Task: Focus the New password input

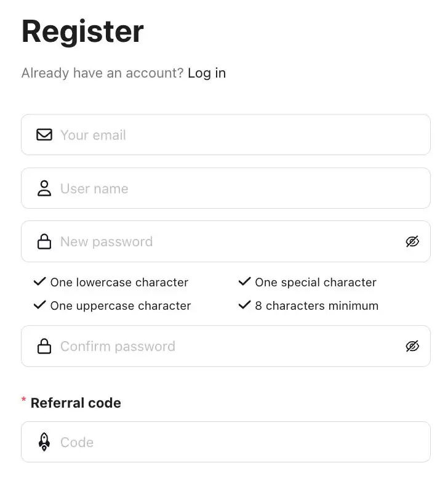Action: tap(226, 241)
